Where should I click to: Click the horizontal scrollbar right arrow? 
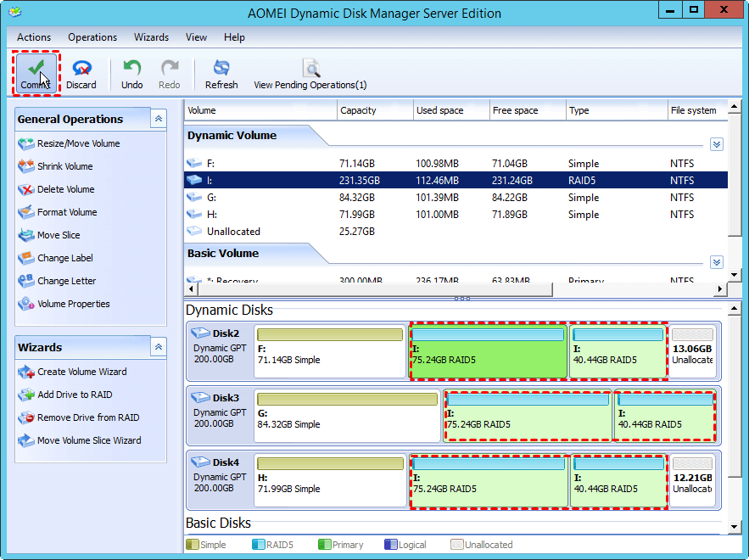click(x=720, y=289)
